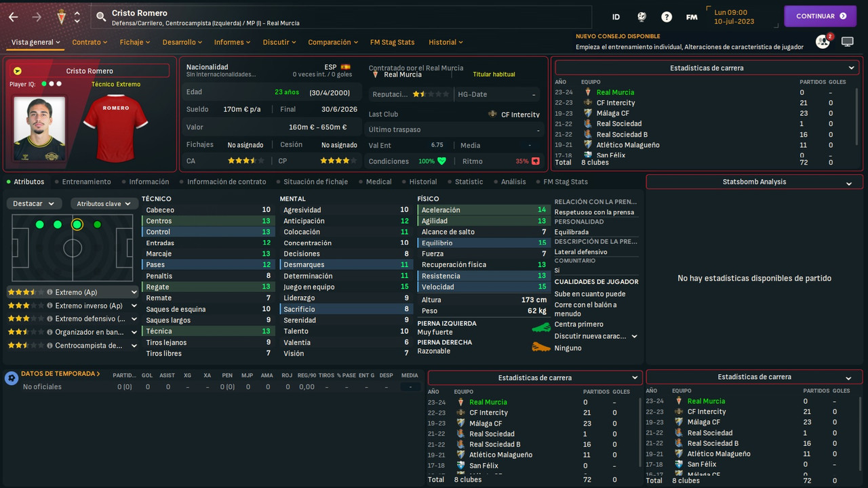This screenshot has height=488, width=868.
Task: Switch to the Entrenamiento tab
Action: pos(86,182)
